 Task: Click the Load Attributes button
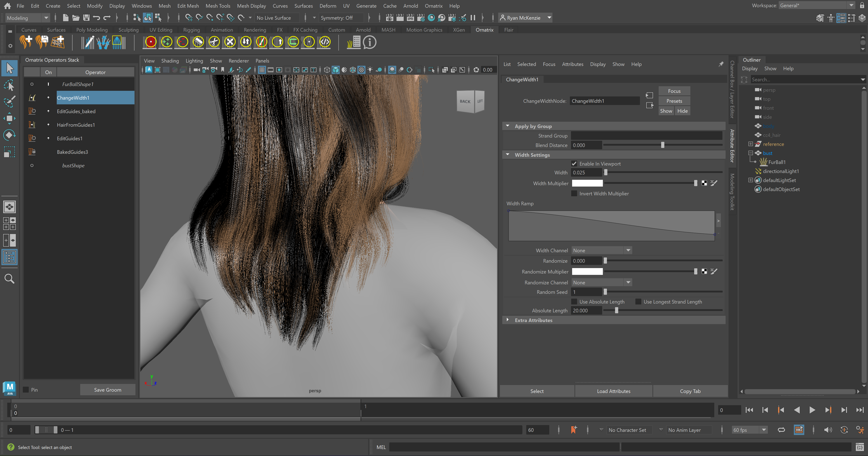[613, 391]
